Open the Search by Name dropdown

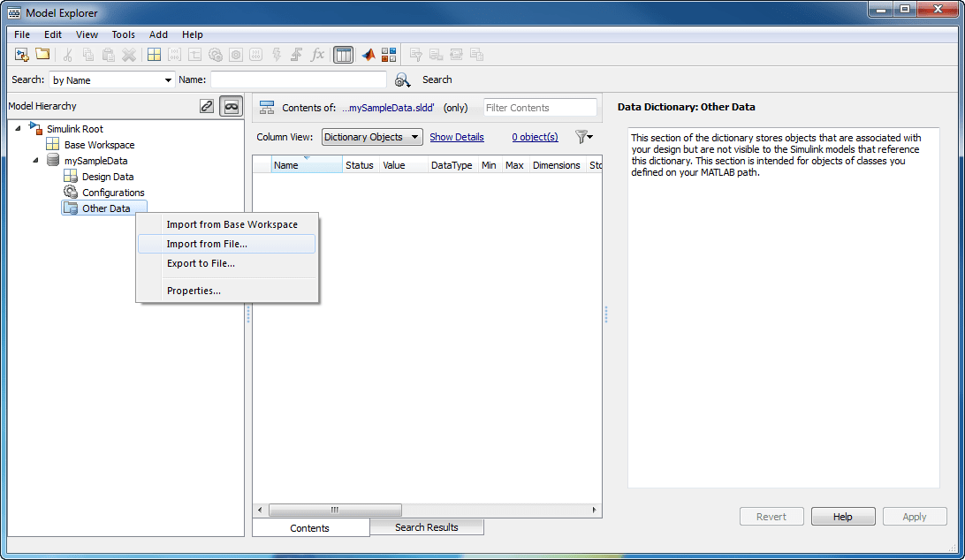tap(111, 80)
